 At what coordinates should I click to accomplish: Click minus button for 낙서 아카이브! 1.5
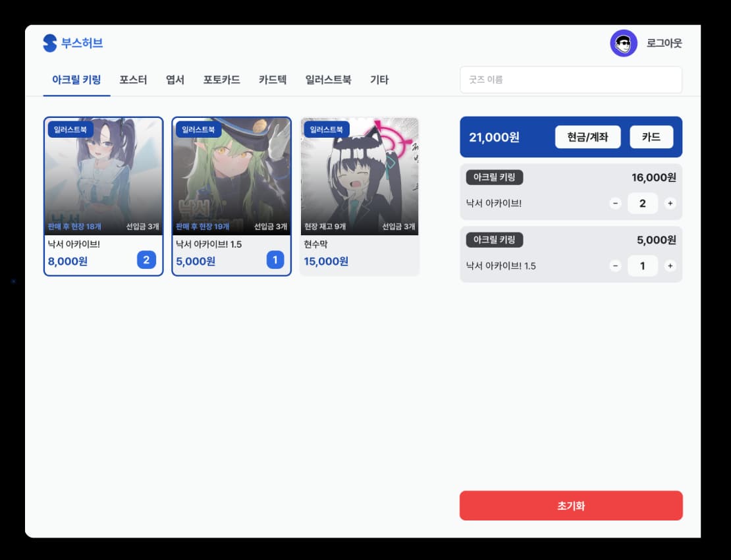coord(615,266)
